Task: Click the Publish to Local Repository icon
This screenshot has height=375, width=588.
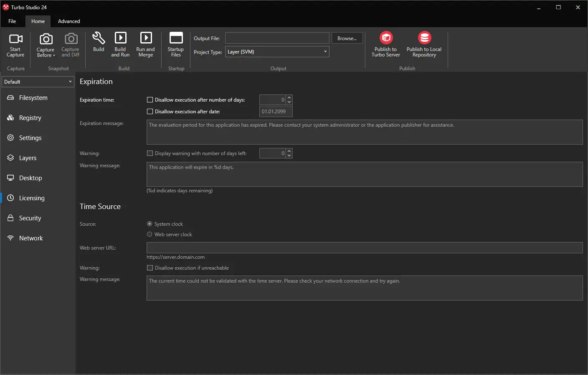Action: (425, 38)
